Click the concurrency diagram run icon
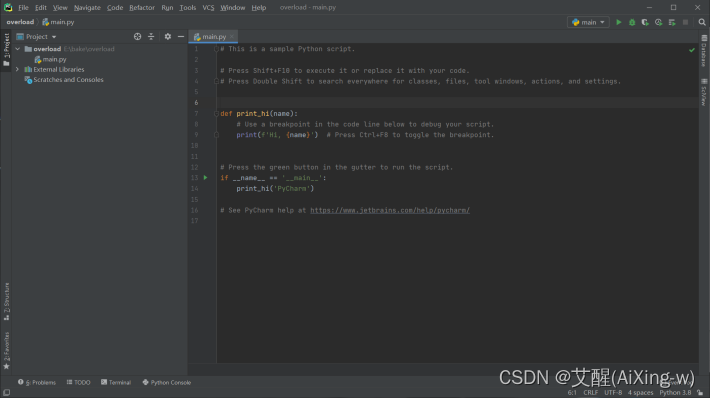The image size is (710, 398). tap(672, 22)
